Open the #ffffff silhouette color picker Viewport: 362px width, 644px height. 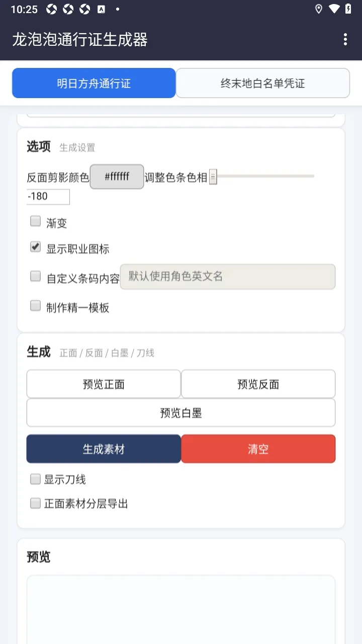point(117,177)
